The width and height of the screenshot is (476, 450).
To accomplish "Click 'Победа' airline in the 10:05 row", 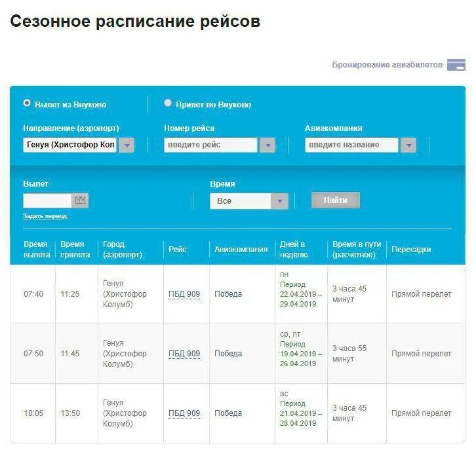I will (x=228, y=413).
